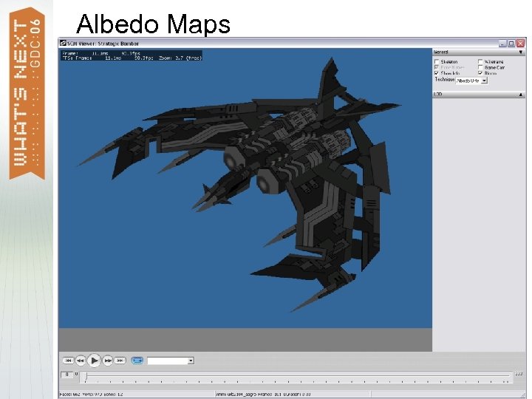Minimize the SCM Viewer window
Viewport: 532px width, 399px height.
click(502, 44)
